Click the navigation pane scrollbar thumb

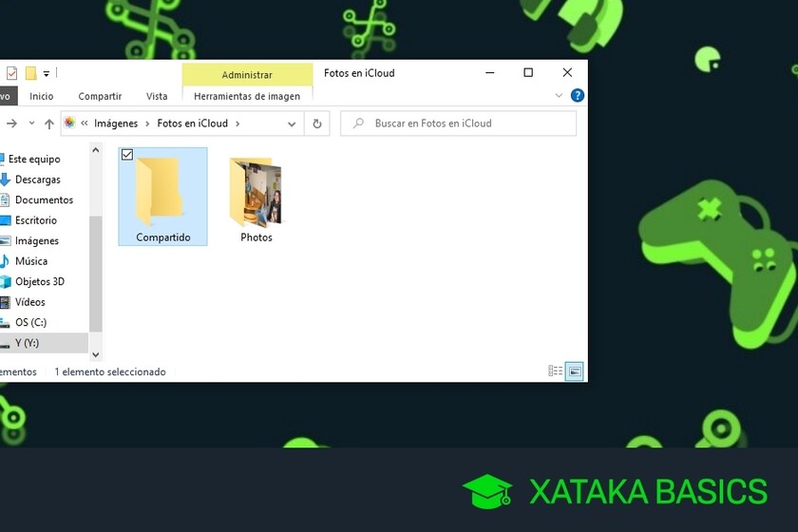point(95,274)
